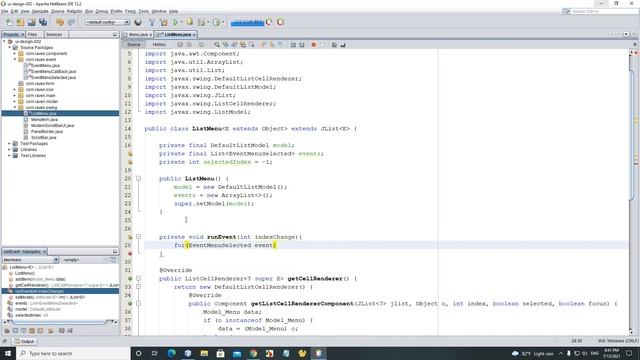Click the Toggle Rectangular Selection editor icon

(252, 45)
